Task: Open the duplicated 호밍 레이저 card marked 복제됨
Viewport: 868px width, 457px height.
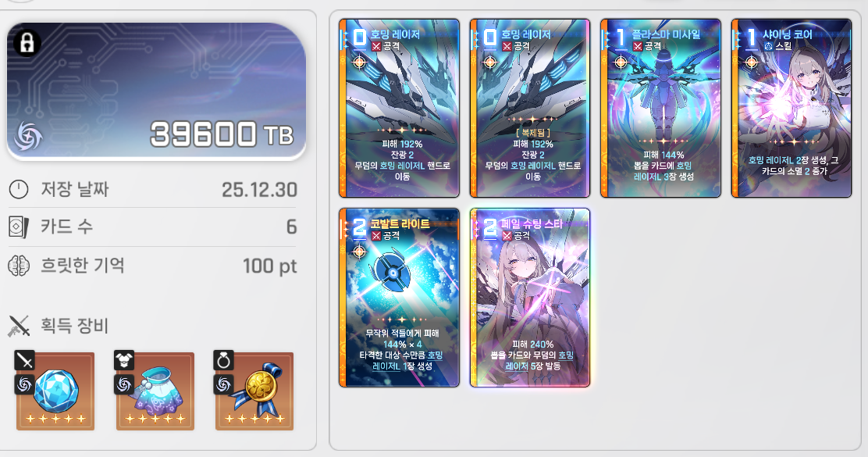Action: [530, 108]
